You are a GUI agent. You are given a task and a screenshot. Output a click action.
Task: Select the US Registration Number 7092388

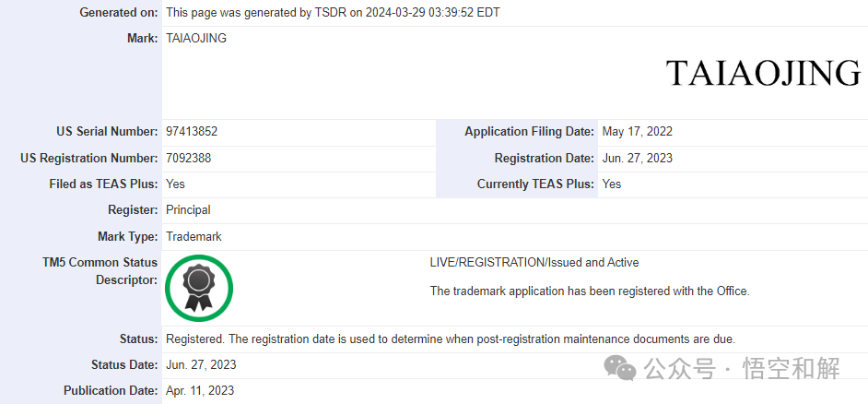click(189, 158)
